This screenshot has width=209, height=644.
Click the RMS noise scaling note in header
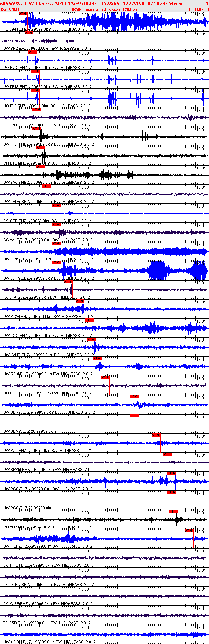click(104, 10)
